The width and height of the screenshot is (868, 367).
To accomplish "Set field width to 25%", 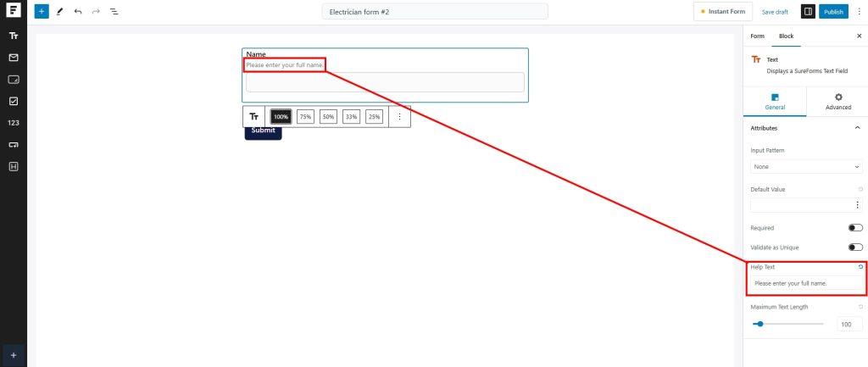I will tap(374, 117).
